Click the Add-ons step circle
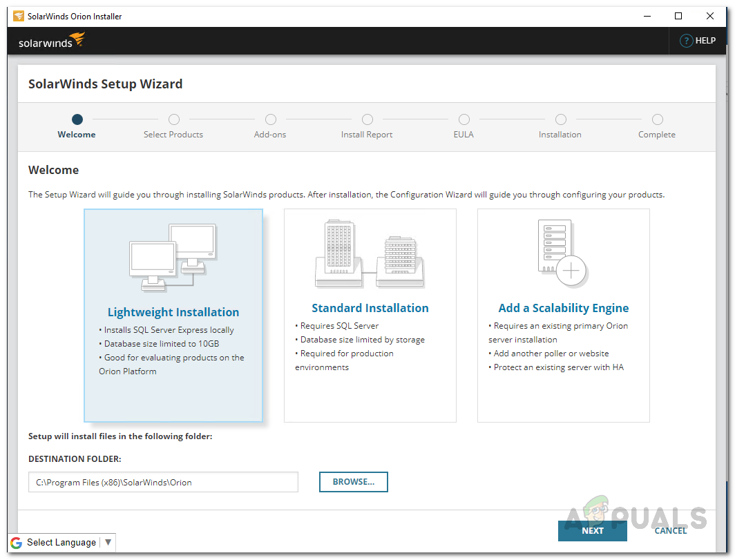The width and height of the screenshot is (735, 560). (x=271, y=119)
